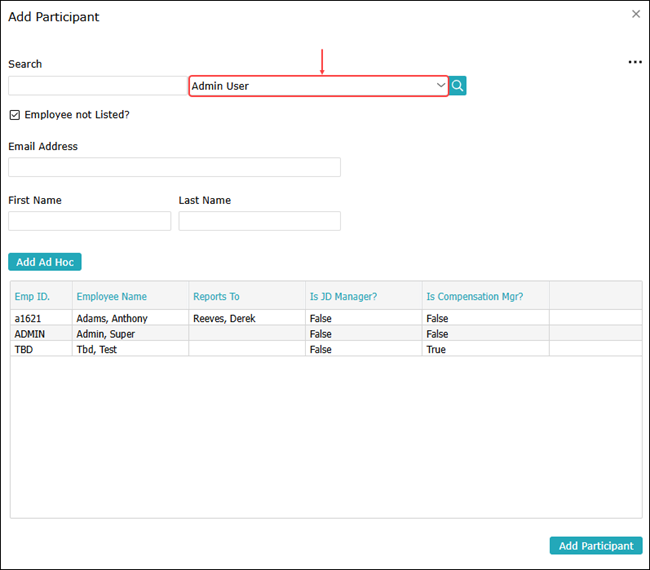The height and width of the screenshot is (570, 650).
Task: Click into the Email Address field
Action: click(x=174, y=167)
